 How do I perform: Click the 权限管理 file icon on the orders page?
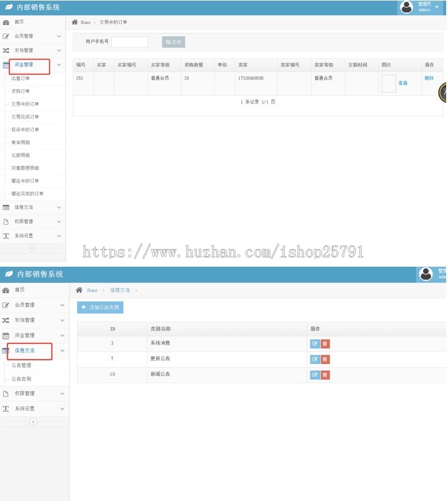(6, 221)
